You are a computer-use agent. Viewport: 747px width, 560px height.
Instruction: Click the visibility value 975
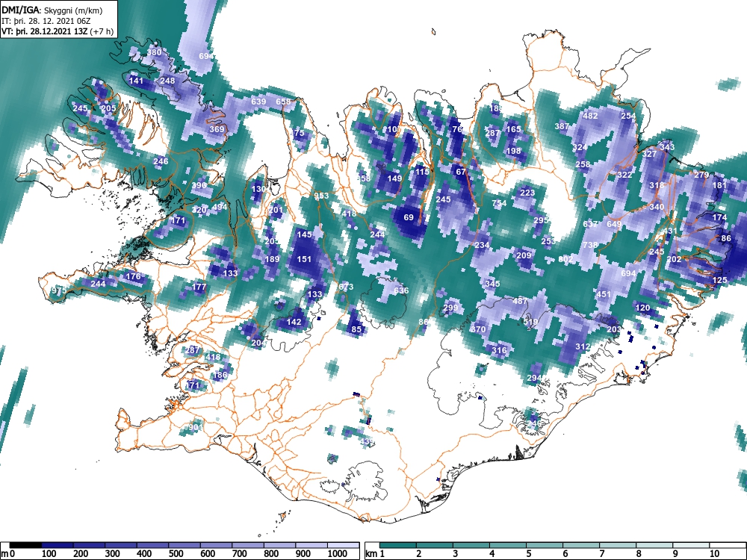59,290
